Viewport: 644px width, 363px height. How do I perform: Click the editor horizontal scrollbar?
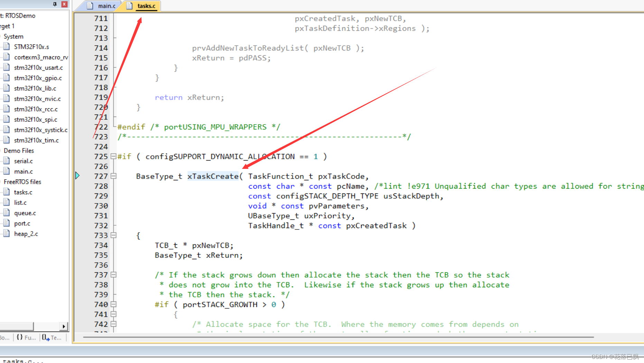[338, 337]
